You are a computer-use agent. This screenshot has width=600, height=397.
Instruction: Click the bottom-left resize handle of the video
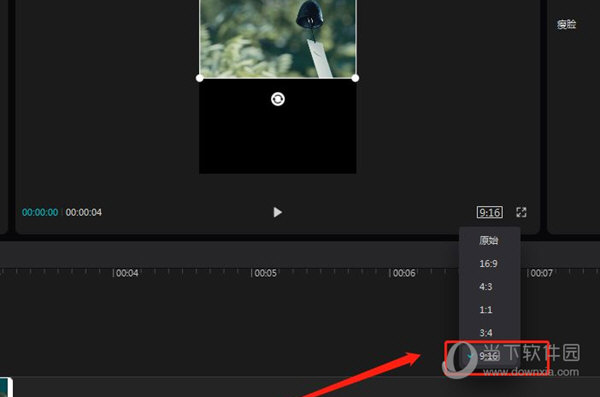(199, 78)
